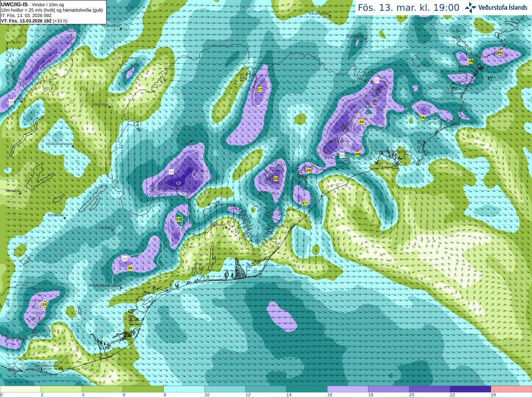Screen dimensions: 532x398
Task: Select the 18–20 m/s legend swatch
Action: tap(389, 389)
